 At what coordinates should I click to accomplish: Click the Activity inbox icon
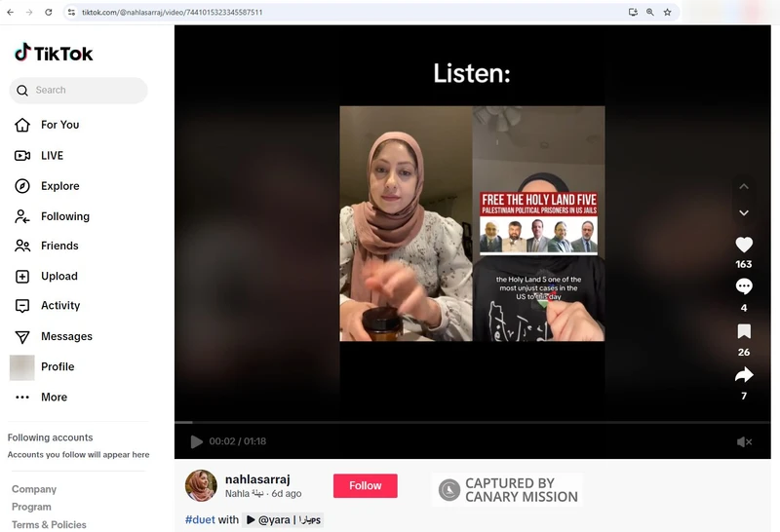(x=21, y=306)
